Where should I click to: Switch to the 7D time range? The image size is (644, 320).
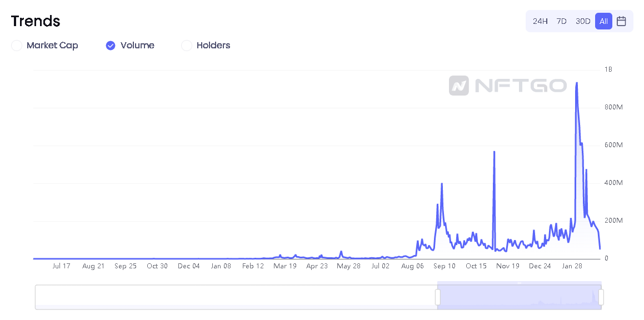click(561, 21)
